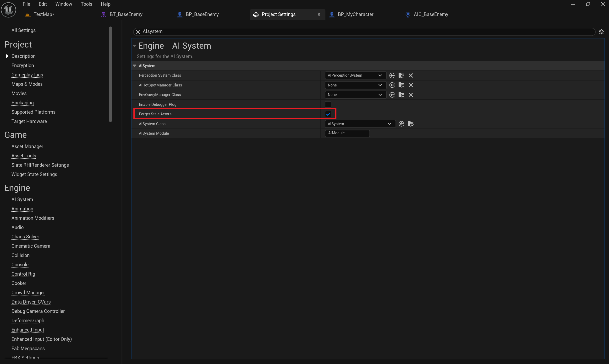Browse to EnvQueryManager Class asset
This screenshot has height=364, width=609.
click(401, 95)
